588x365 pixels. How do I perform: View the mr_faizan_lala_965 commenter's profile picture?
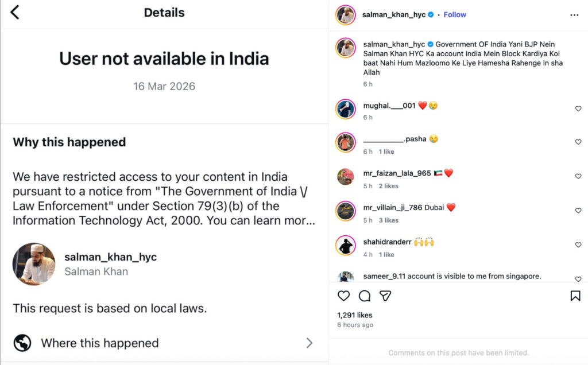346,177
